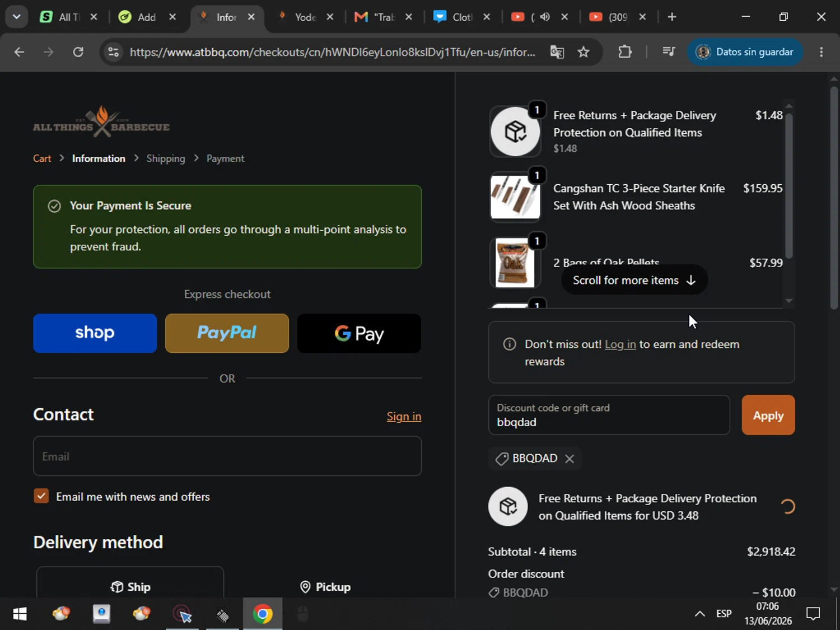The width and height of the screenshot is (840, 630).
Task: Focus the Email input field
Action: 227,456
